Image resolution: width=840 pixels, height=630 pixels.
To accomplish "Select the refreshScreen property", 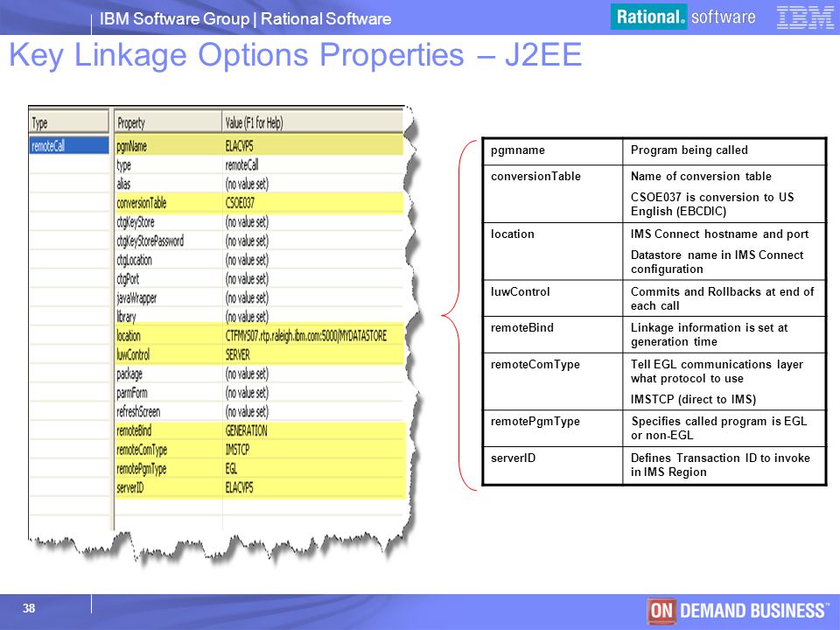I will (x=138, y=411).
